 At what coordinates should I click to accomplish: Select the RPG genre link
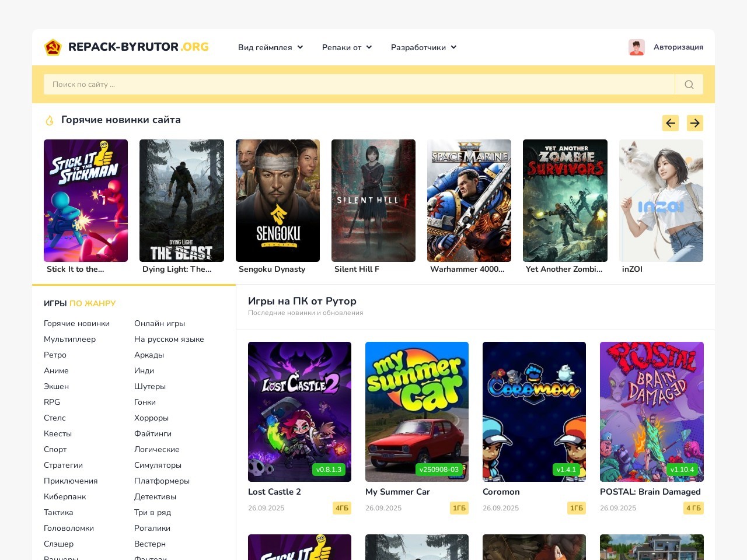tap(52, 402)
